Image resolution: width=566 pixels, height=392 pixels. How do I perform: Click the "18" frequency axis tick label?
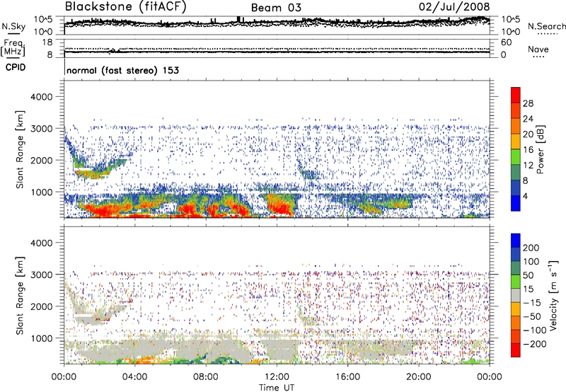point(47,42)
